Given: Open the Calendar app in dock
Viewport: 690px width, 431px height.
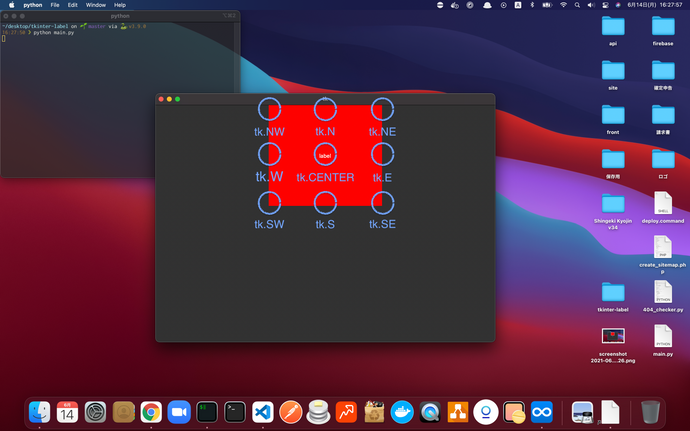Looking at the screenshot, I should click(67, 411).
